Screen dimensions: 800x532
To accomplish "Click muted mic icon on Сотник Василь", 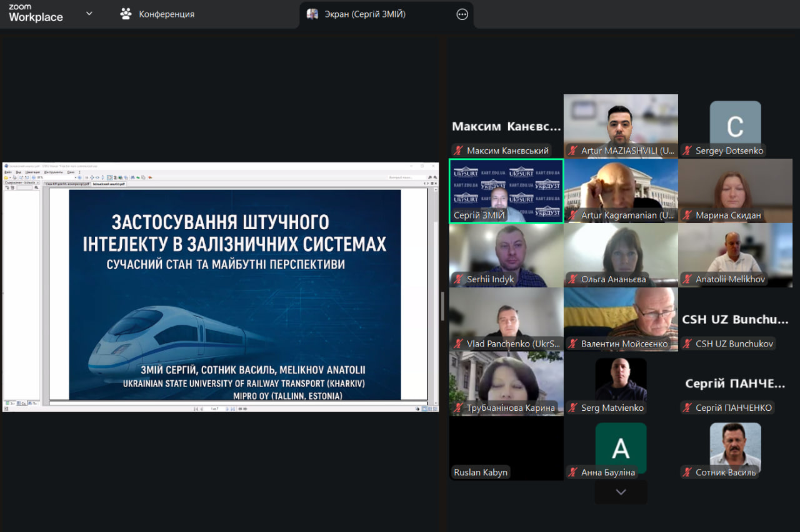I will click(x=687, y=472).
